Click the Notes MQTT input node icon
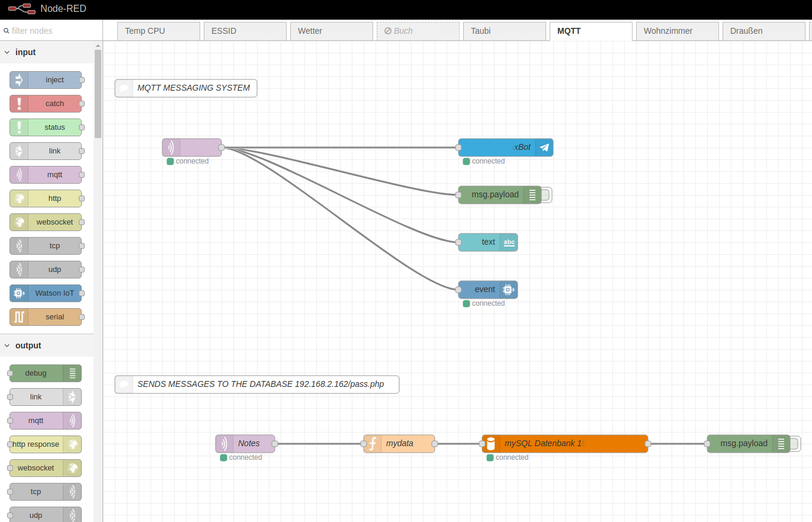The width and height of the screenshot is (812, 522). [224, 444]
